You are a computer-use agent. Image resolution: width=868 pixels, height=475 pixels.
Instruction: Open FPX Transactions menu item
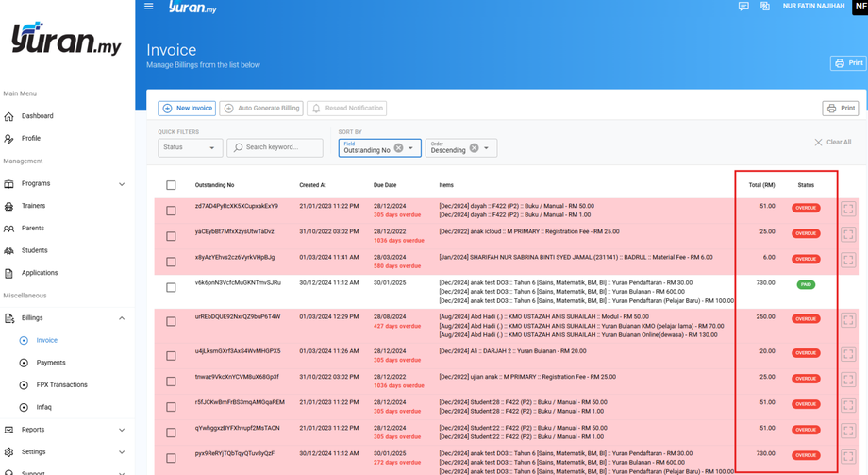[61, 385]
